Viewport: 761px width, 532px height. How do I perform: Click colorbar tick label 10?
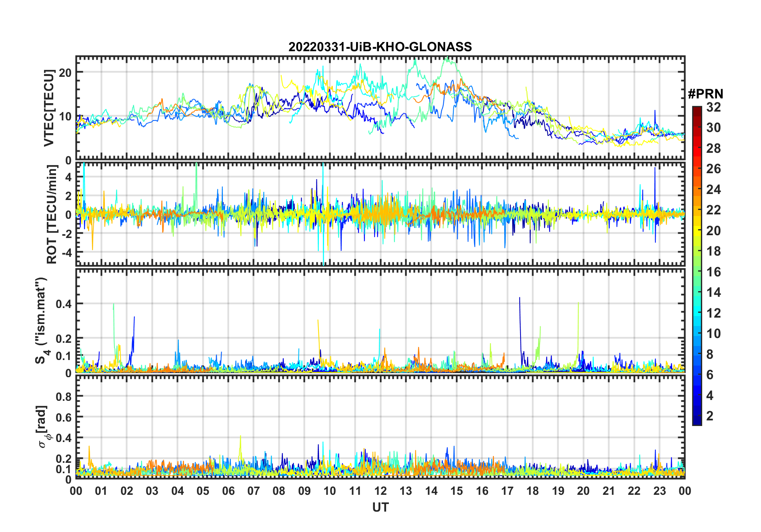pyautogui.click(x=713, y=334)
